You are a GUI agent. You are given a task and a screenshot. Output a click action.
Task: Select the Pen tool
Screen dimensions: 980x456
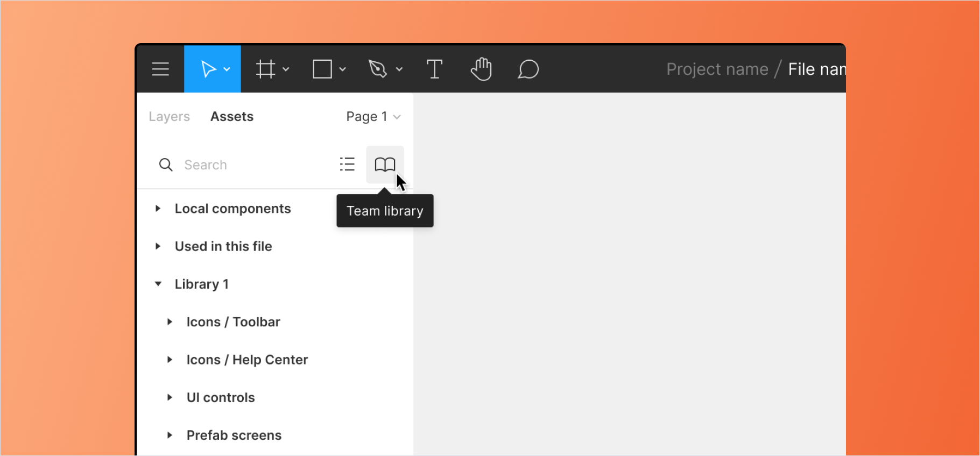[x=378, y=69]
